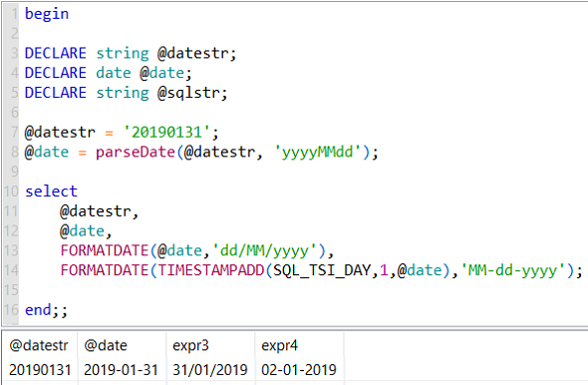588x385 pixels.
Task: Click the 'MM-dd-yyyy' format string
Action: click(512, 270)
